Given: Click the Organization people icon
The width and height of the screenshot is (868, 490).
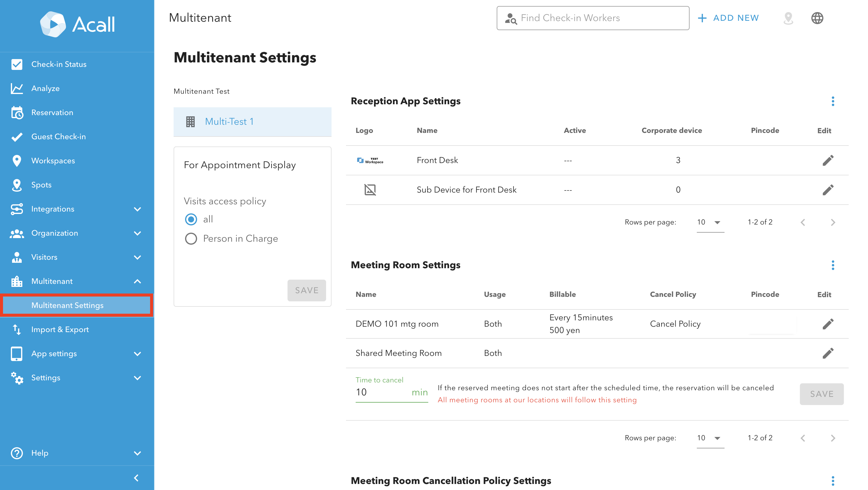Looking at the screenshot, I should pos(17,233).
